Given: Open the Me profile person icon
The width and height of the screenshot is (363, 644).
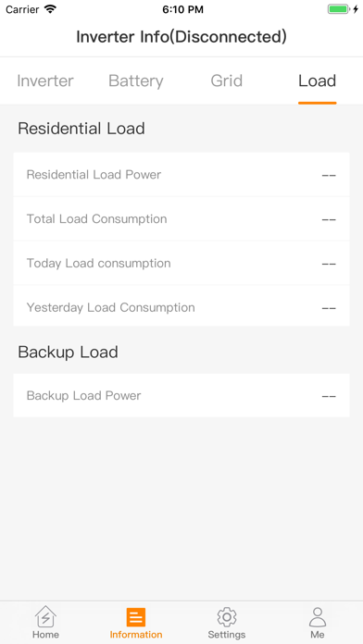Looking at the screenshot, I should click(x=318, y=617).
